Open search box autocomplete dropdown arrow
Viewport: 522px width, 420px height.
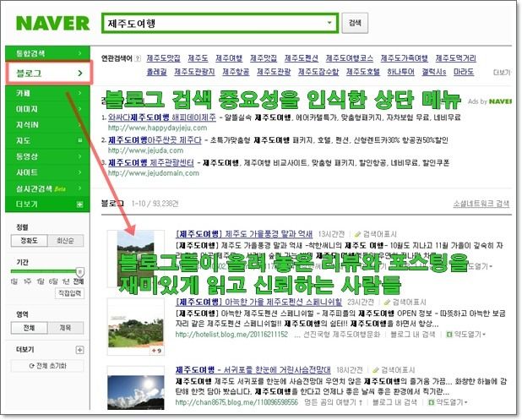click(x=329, y=23)
